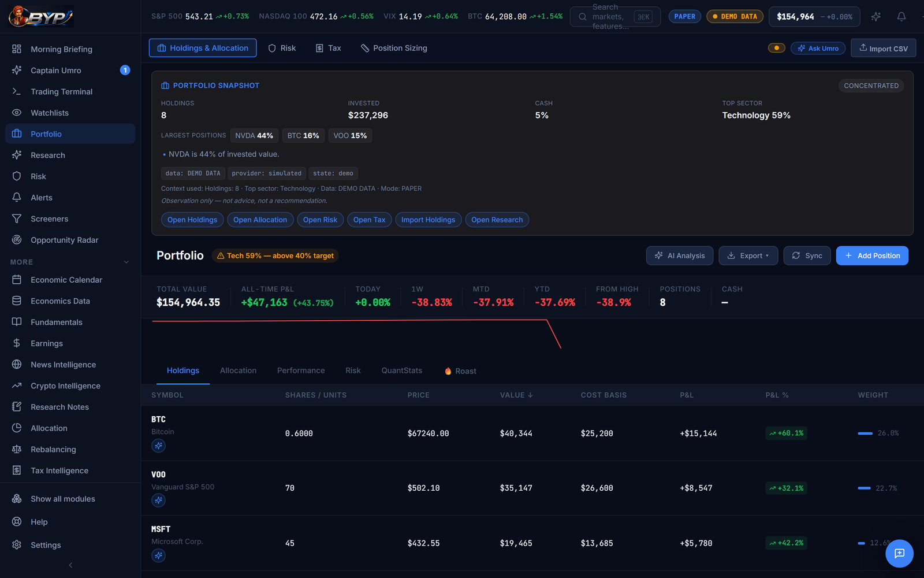Sort by the VALUE column header
The width and height of the screenshot is (924, 578).
(516, 395)
